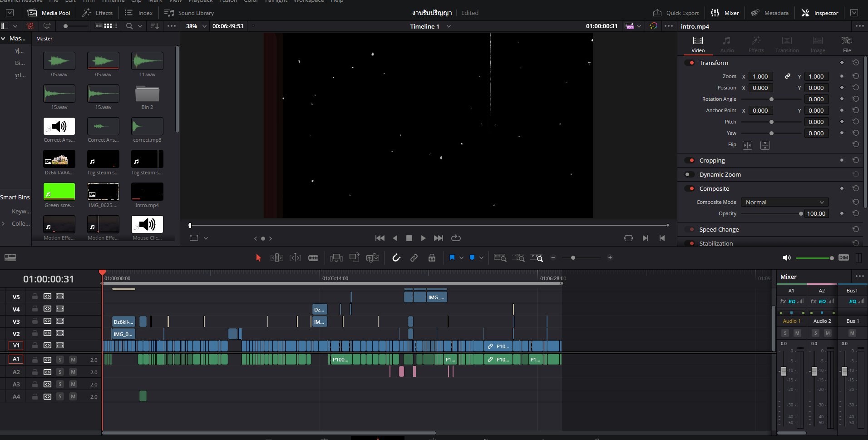
Task: Click Full Extent Zoom icon
Action: click(500, 258)
